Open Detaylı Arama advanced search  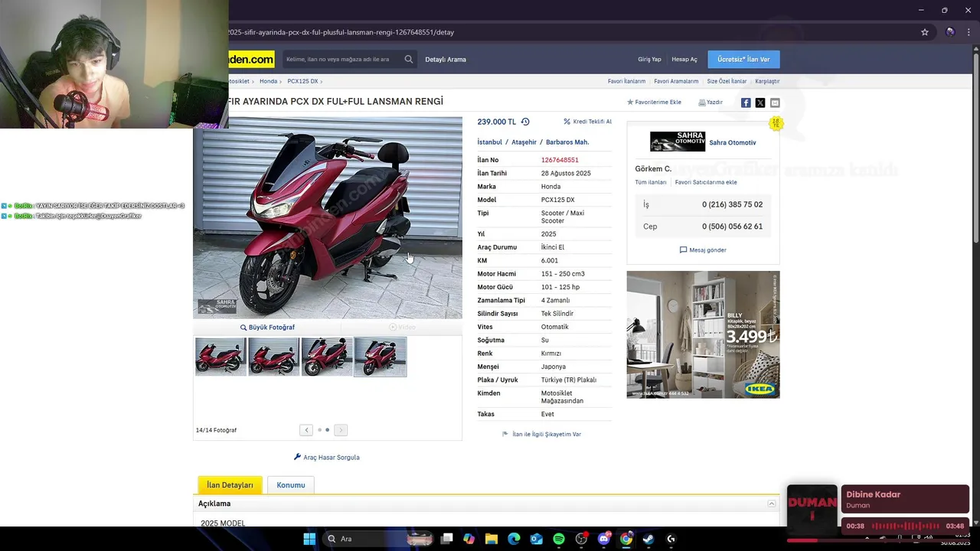446,59
